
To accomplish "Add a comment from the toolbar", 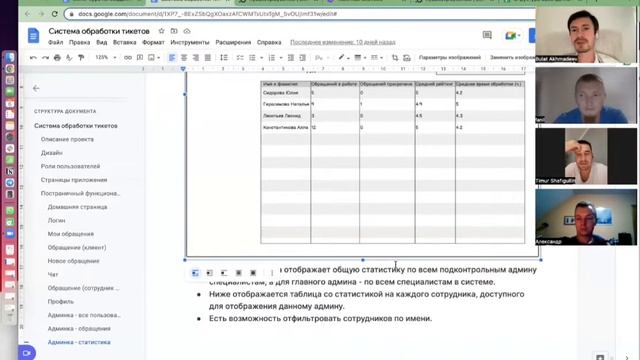I will tap(140, 58).
